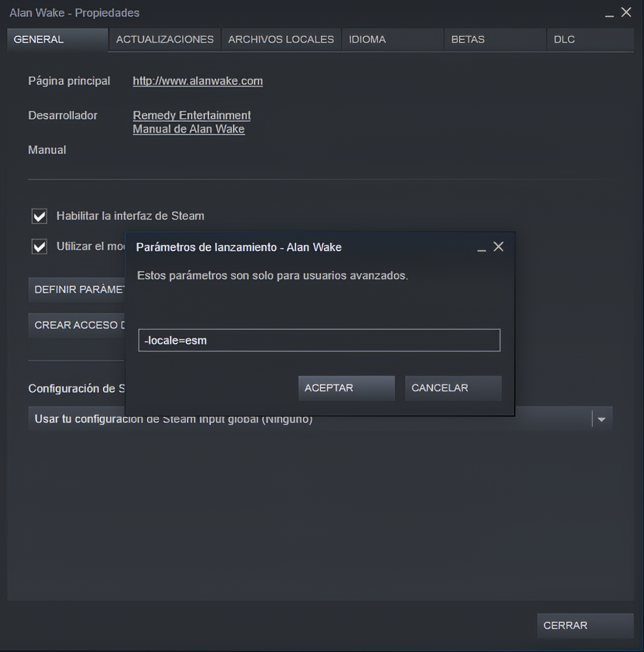Toggle the Utilizar el modo checkbox
Screen dimensions: 644x652
tap(39, 246)
